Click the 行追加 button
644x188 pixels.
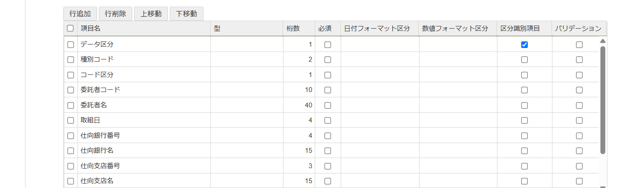[80, 14]
